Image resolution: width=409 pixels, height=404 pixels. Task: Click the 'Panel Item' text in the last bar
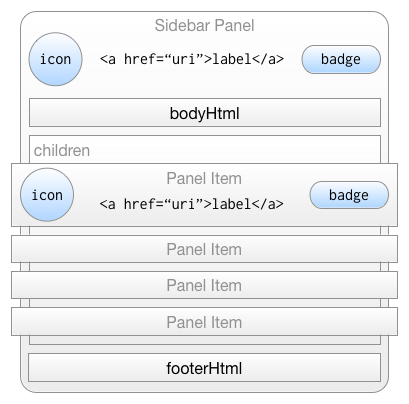coord(204,322)
